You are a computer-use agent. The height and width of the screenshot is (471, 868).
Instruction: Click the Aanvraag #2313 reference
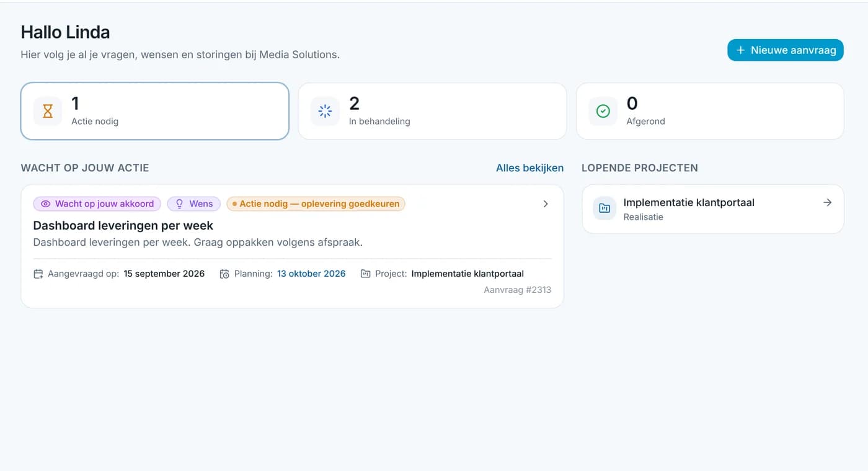tap(518, 290)
